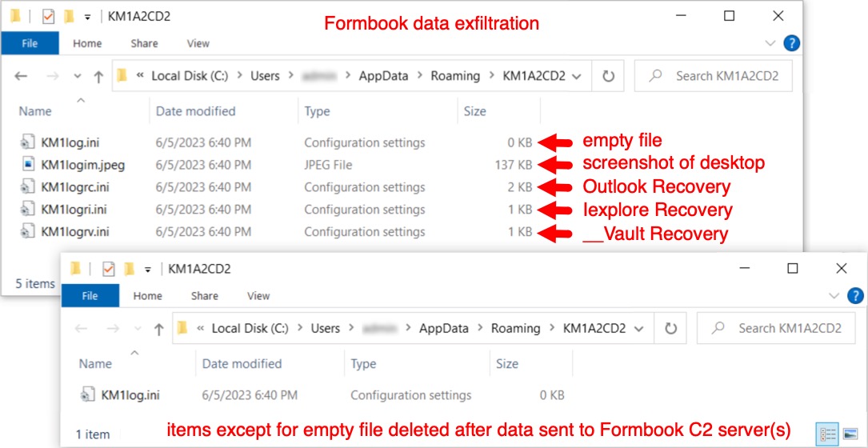Viewport: 868px width, 448px height.
Task: Expand the ribbon chevron in the top window
Action: [x=770, y=43]
